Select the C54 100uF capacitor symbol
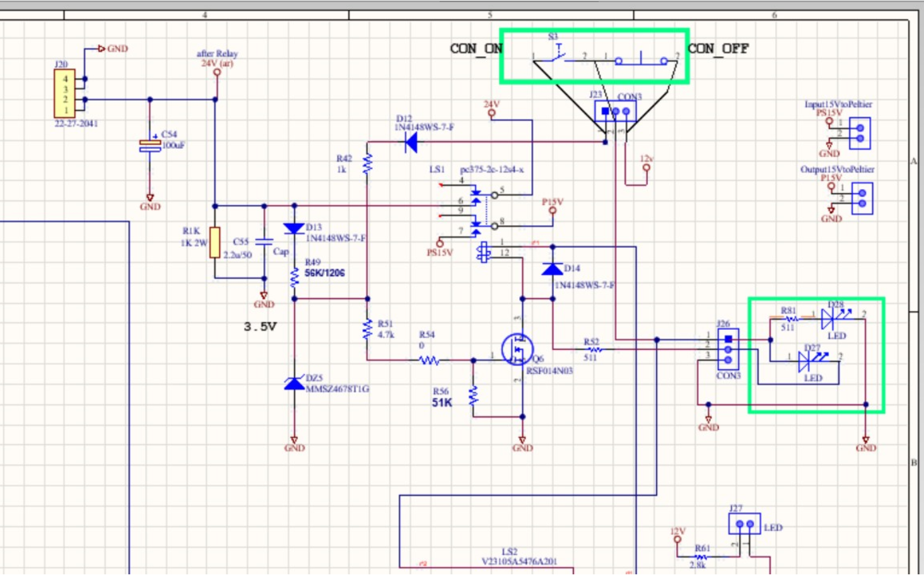The image size is (924, 579). click(x=150, y=146)
